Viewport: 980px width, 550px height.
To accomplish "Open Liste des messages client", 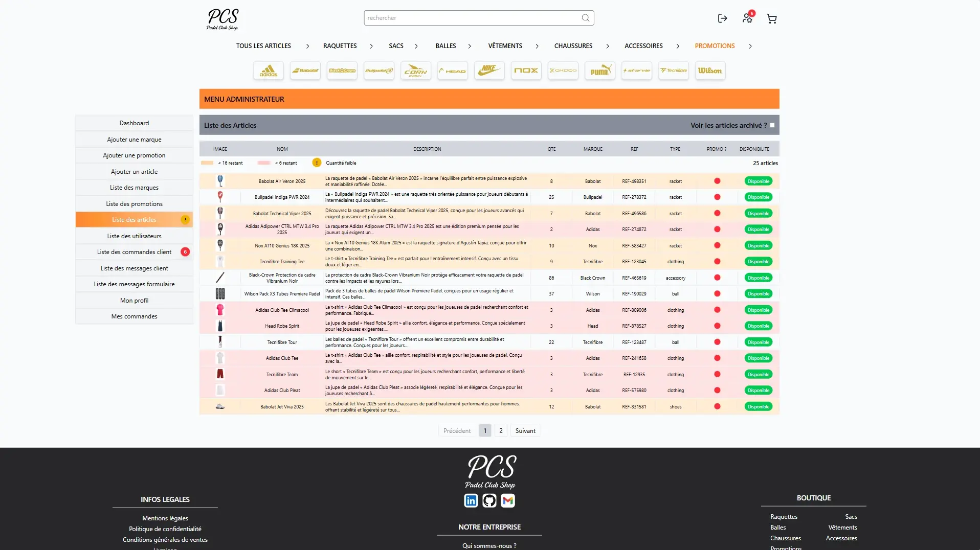I will [x=134, y=268].
